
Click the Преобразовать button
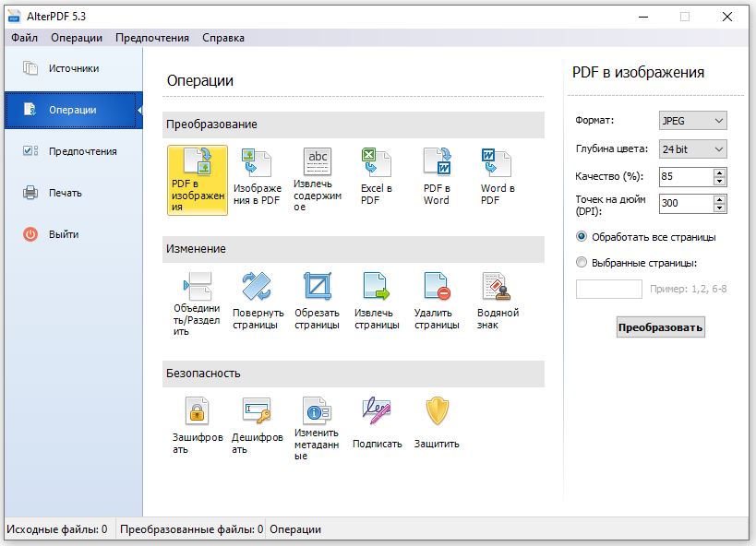pyautogui.click(x=661, y=327)
